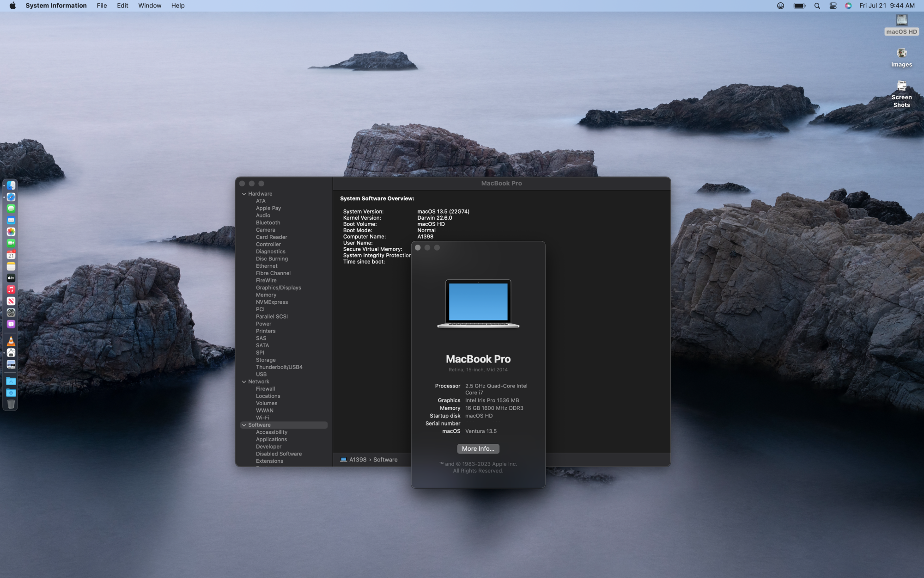Click the Spotlight search icon
This screenshot has height=578, width=924.
point(817,6)
